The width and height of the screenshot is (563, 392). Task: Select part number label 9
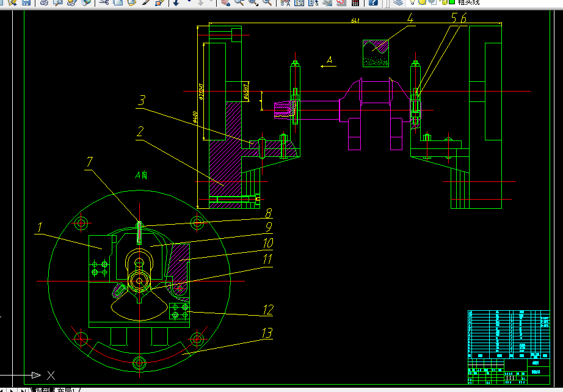point(269,227)
